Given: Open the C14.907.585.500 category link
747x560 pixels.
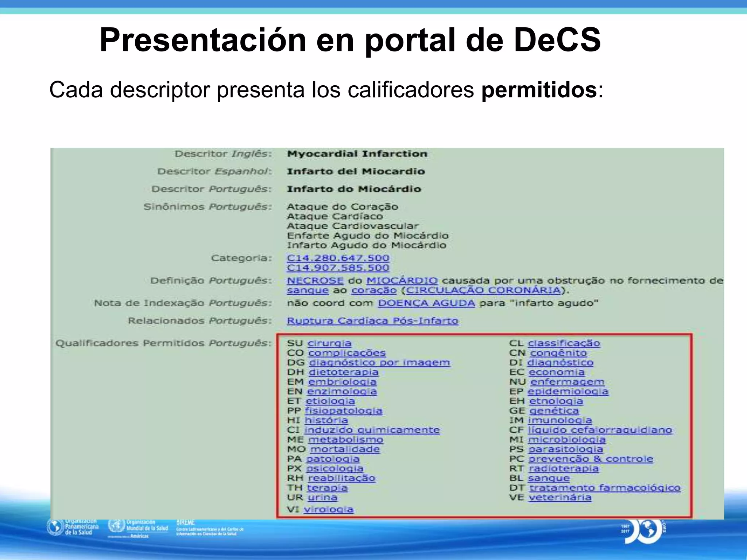Looking at the screenshot, I should 338,268.
